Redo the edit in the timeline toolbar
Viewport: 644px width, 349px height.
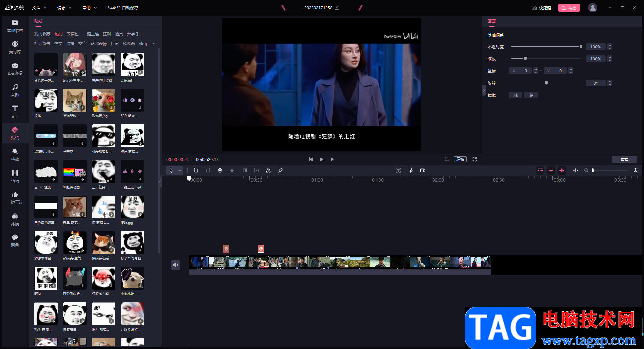pyautogui.click(x=208, y=170)
